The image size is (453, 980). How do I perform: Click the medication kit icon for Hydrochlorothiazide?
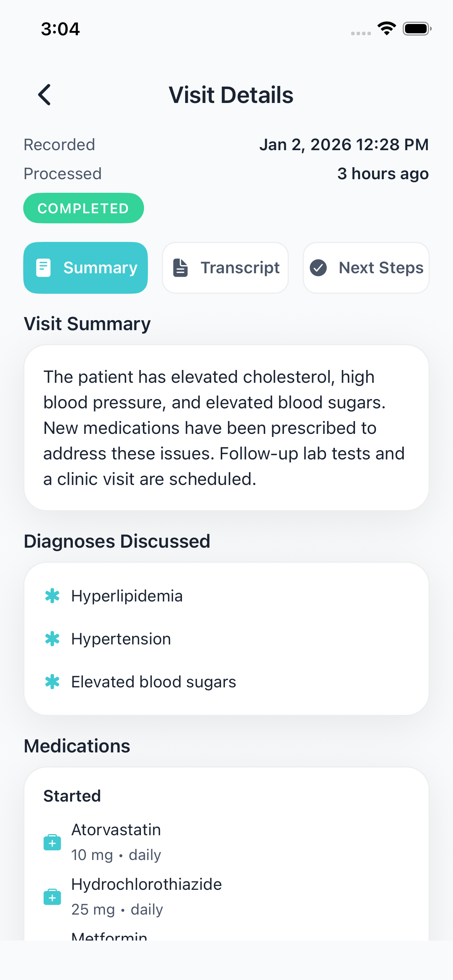52,897
